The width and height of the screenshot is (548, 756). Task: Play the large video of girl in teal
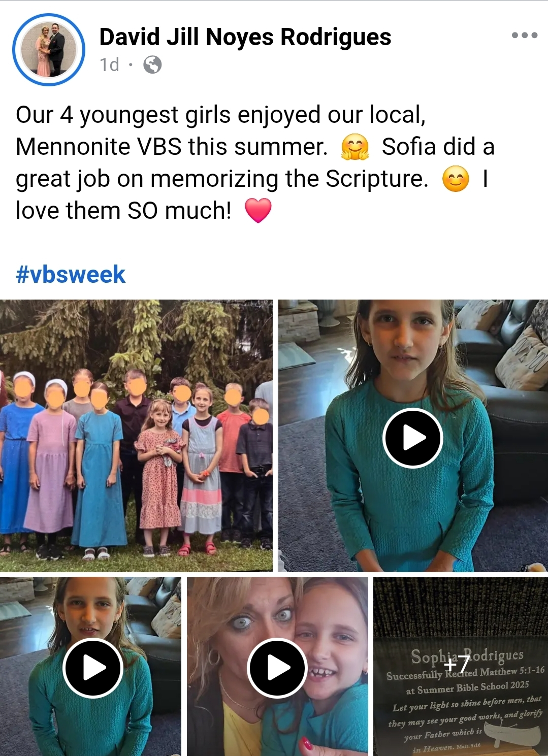tap(413, 438)
